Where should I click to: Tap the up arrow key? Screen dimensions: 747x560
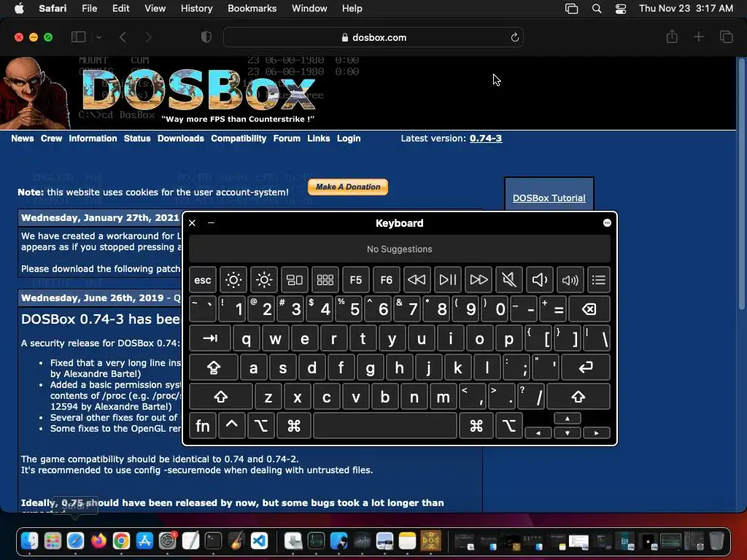coord(568,419)
